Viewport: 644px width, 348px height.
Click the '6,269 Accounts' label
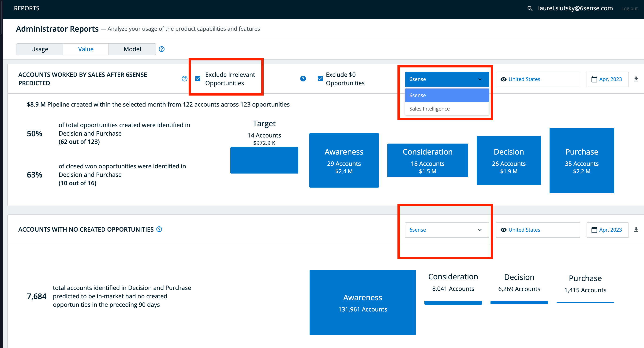[x=519, y=289]
